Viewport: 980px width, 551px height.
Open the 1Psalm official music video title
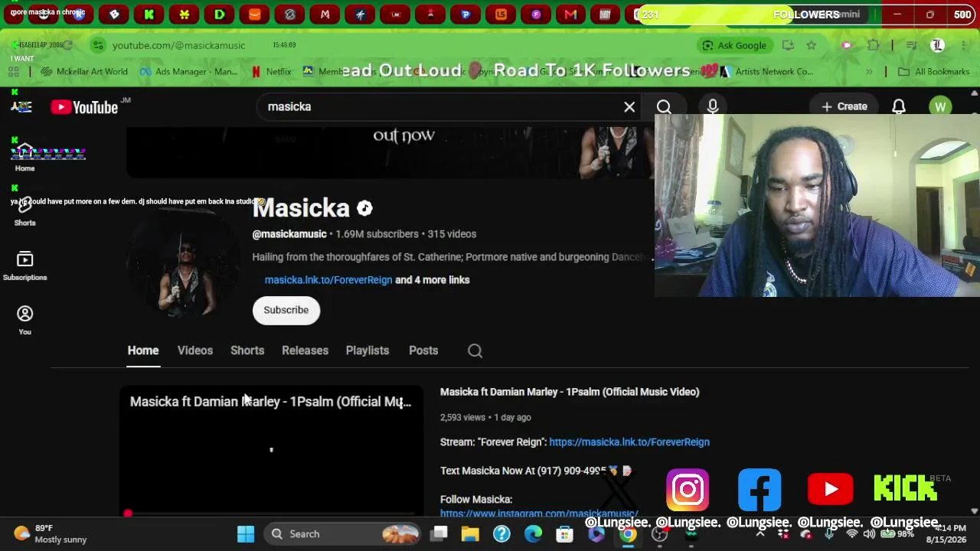tap(570, 392)
